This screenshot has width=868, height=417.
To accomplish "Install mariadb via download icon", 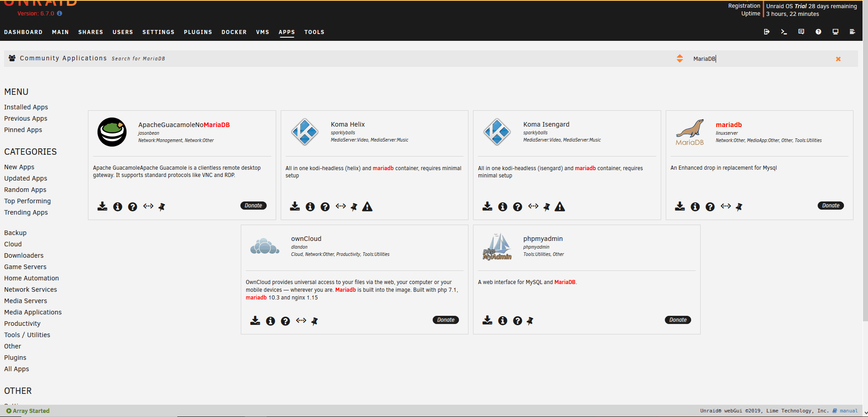I will point(680,206).
